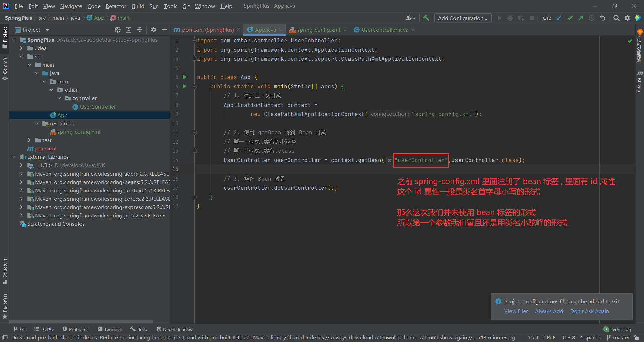Open IDE settings gear in top toolbar
This screenshot has height=342, width=644.
point(627,18)
